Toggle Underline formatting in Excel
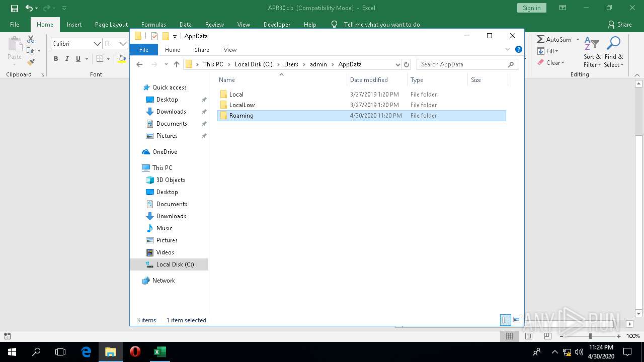Image resolution: width=644 pixels, height=362 pixels. click(x=78, y=59)
